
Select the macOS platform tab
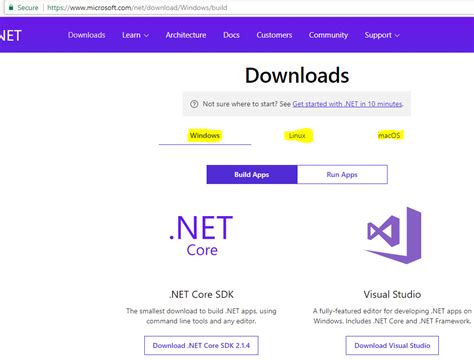coord(389,135)
